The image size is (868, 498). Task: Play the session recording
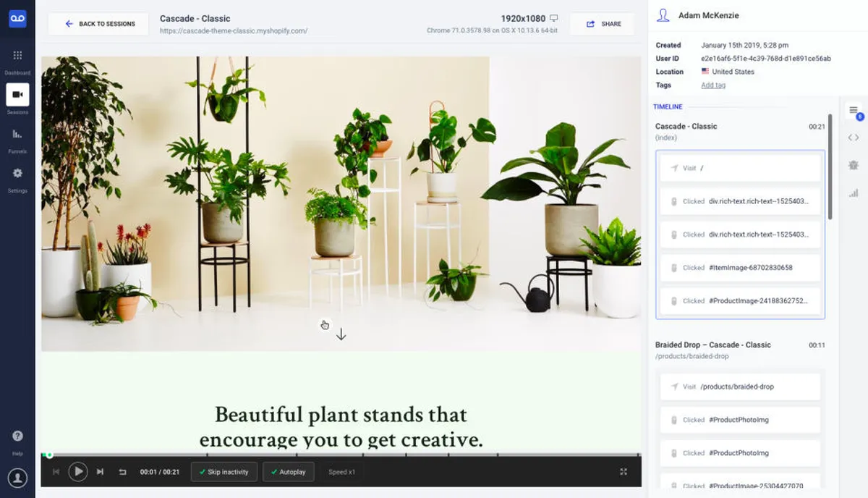click(x=77, y=472)
